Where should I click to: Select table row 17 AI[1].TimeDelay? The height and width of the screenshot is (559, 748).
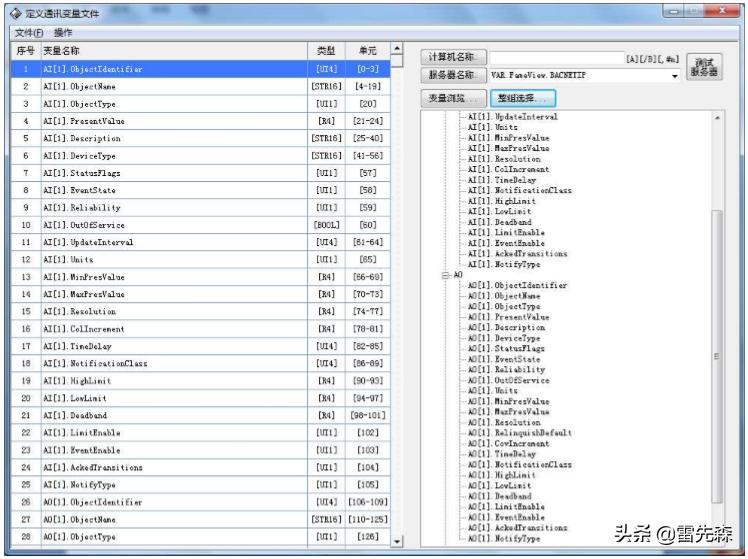click(200, 346)
